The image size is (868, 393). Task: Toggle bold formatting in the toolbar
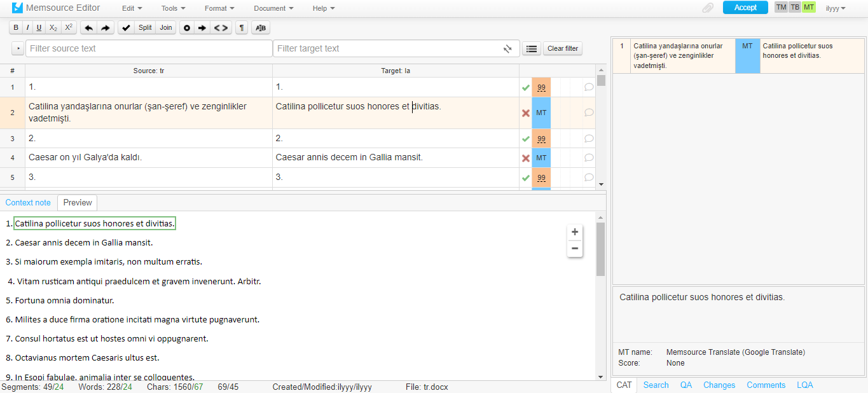16,27
